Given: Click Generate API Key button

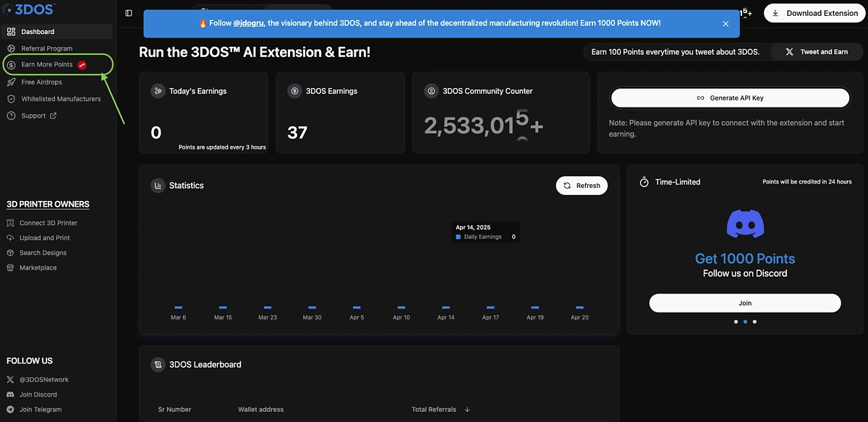Looking at the screenshot, I should (730, 98).
